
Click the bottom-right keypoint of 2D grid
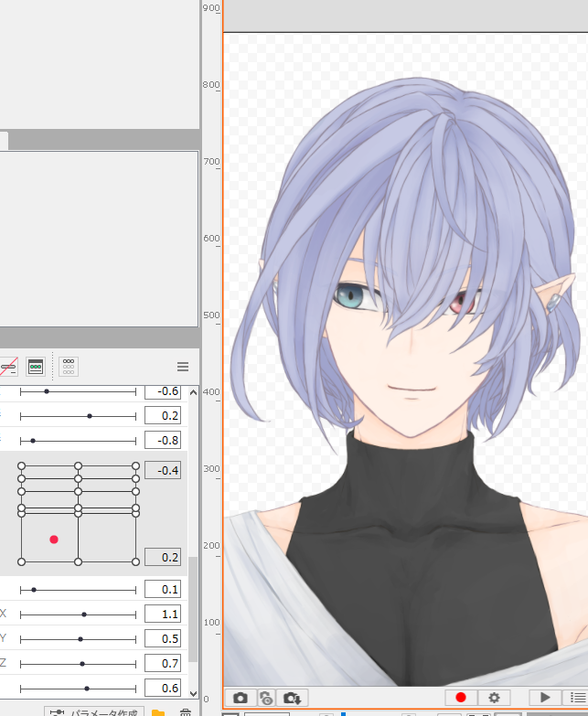(x=135, y=561)
